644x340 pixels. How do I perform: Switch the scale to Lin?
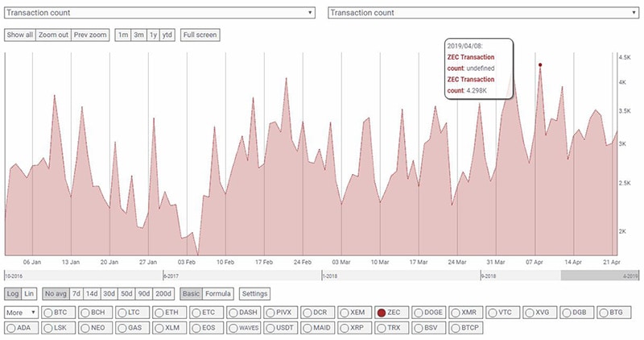29,293
